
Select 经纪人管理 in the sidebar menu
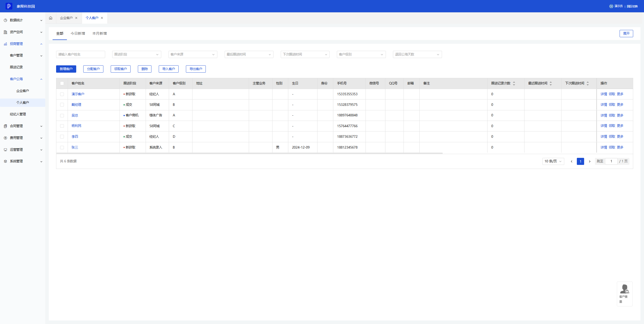click(18, 114)
